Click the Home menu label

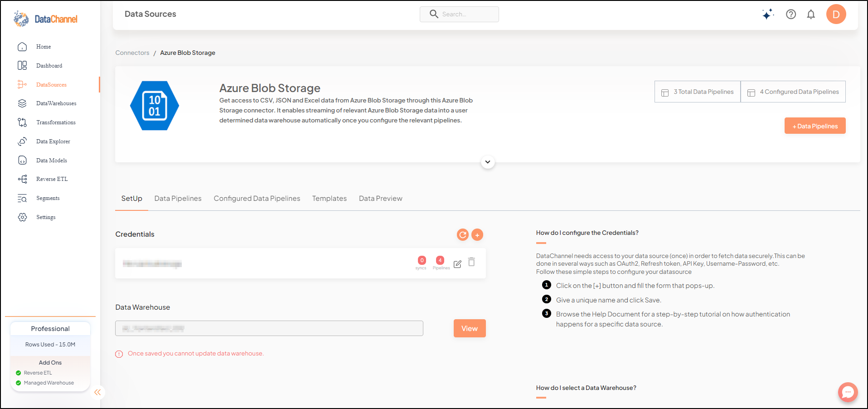click(x=44, y=47)
